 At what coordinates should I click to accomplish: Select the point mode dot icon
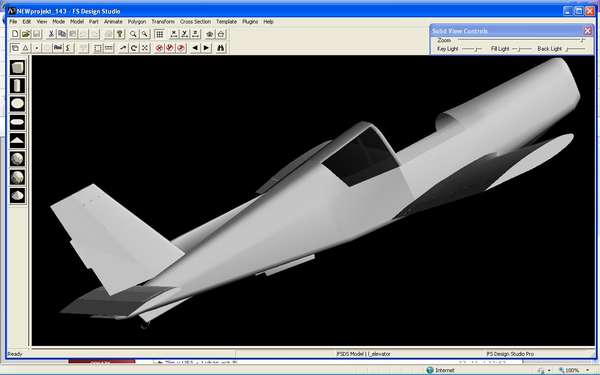point(37,48)
